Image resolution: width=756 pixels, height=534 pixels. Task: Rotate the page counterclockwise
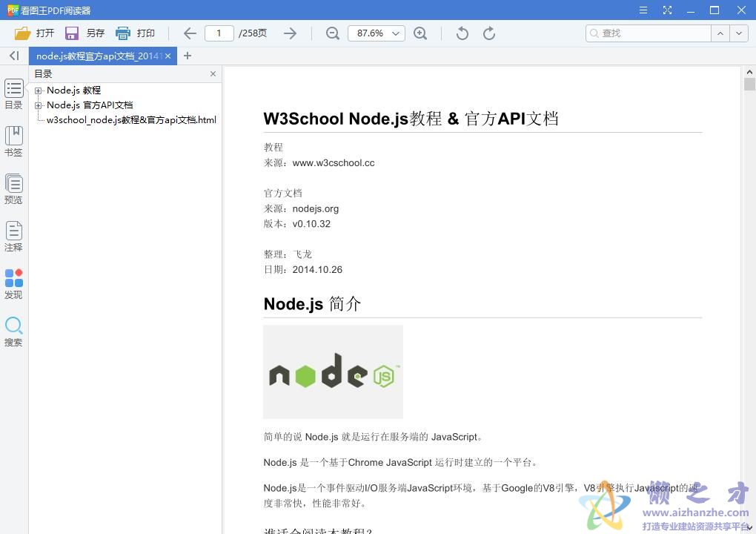(460, 33)
